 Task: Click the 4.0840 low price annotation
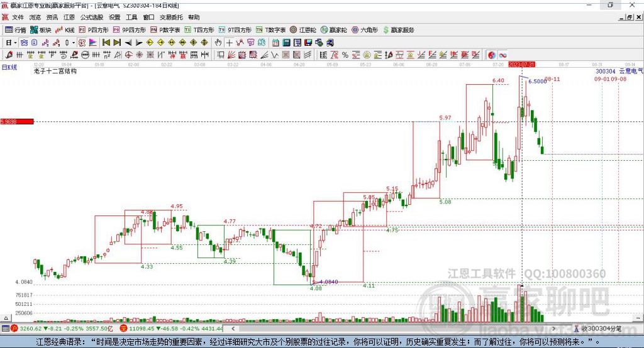(328, 282)
